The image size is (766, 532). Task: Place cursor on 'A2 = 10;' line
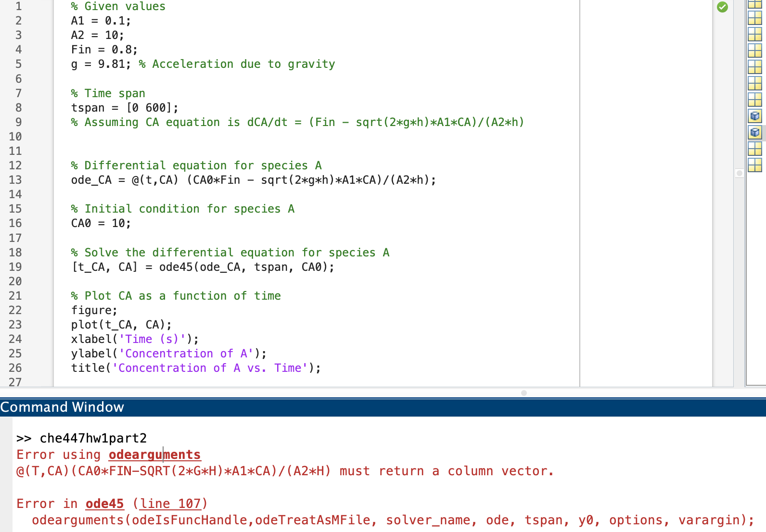click(98, 35)
